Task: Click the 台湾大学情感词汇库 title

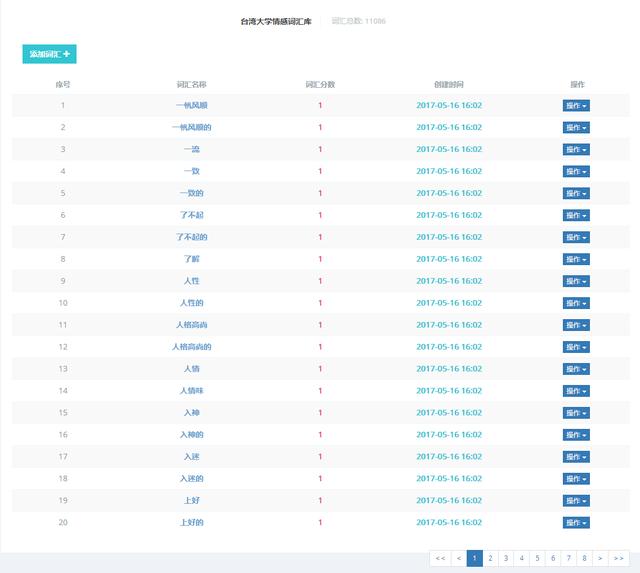Action: click(276, 22)
